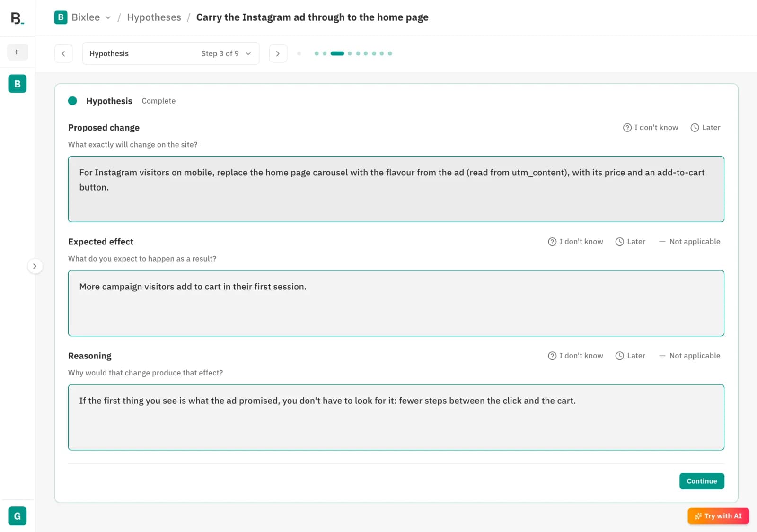Image resolution: width=757 pixels, height=532 pixels.
Task: Mark Expected effect as I don't know
Action: pos(575,242)
